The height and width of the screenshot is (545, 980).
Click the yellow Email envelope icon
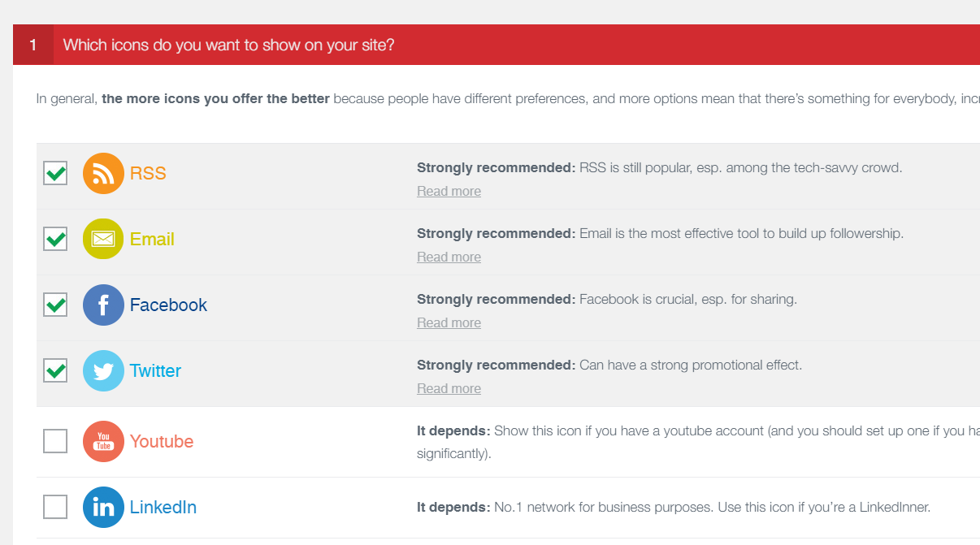pos(103,239)
